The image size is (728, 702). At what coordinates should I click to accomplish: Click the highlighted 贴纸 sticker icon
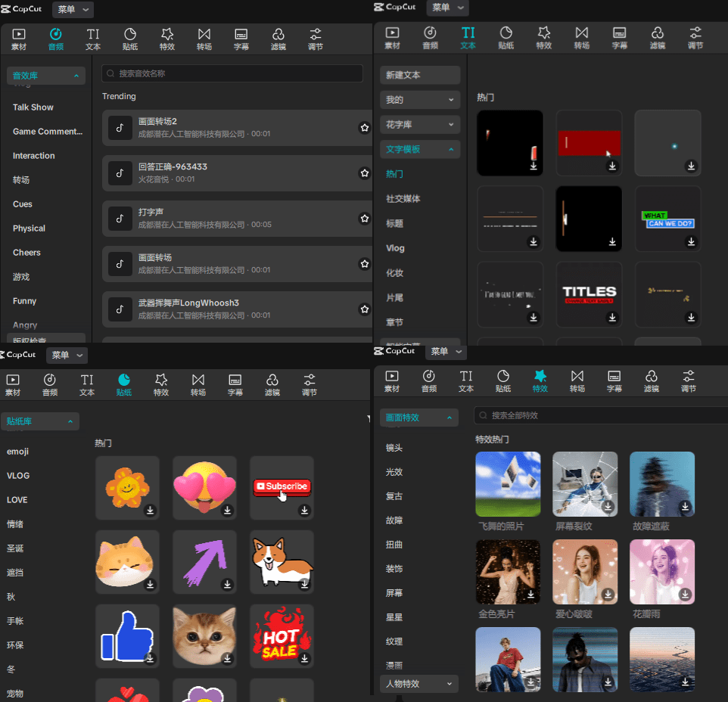(124, 380)
